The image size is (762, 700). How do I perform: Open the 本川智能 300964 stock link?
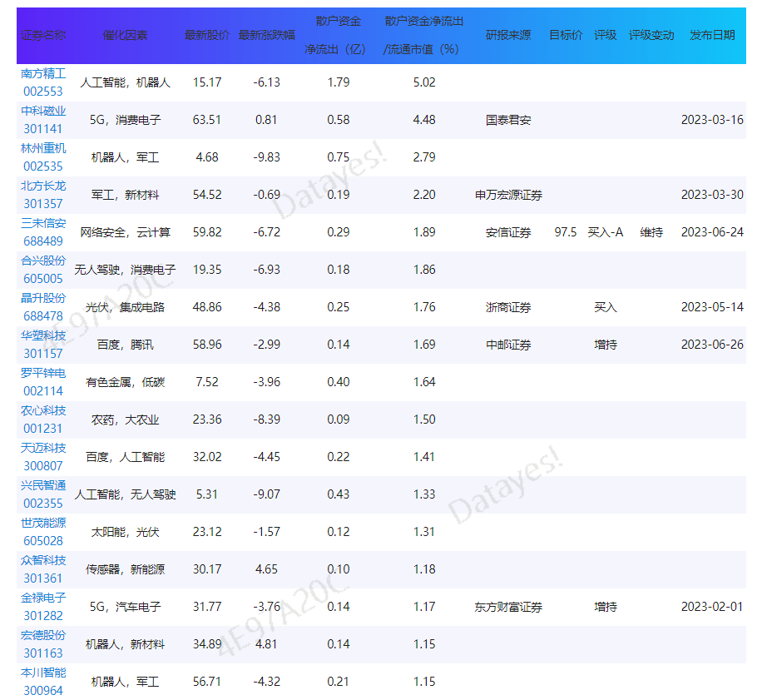click(x=43, y=682)
